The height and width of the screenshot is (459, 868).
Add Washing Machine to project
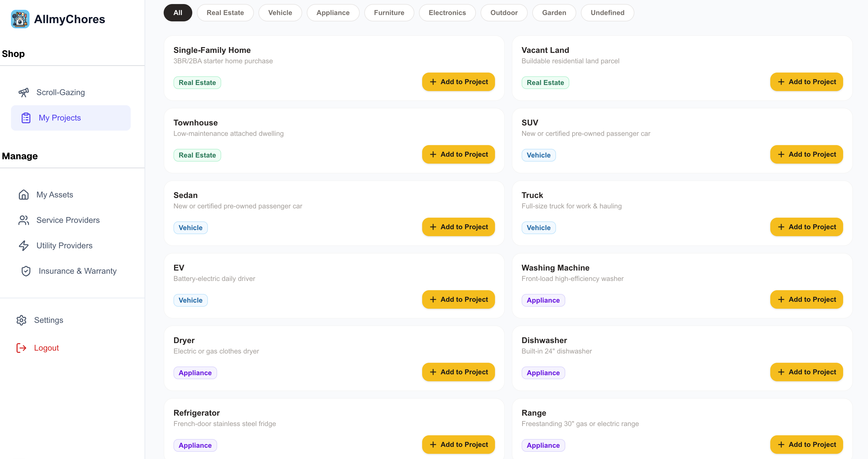point(806,299)
